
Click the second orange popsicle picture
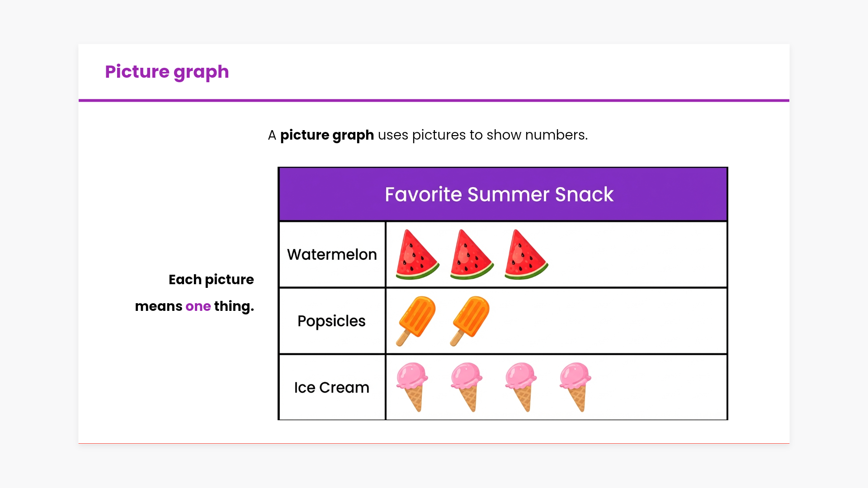click(471, 320)
